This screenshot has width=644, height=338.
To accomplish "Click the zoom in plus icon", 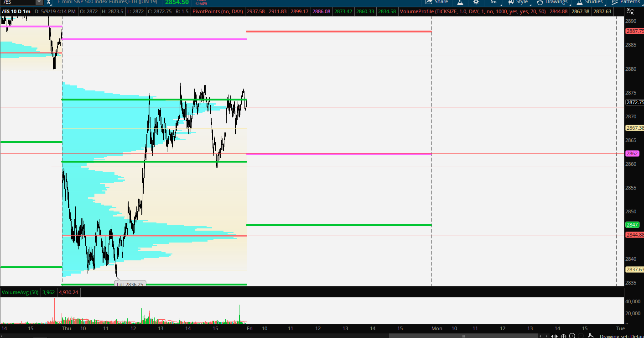I will point(572,336).
